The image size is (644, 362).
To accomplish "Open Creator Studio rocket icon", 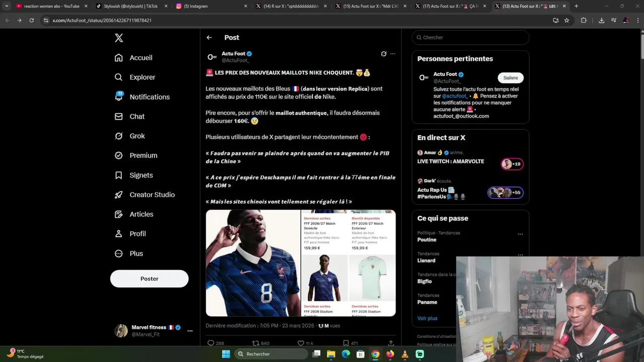I will coord(119,195).
